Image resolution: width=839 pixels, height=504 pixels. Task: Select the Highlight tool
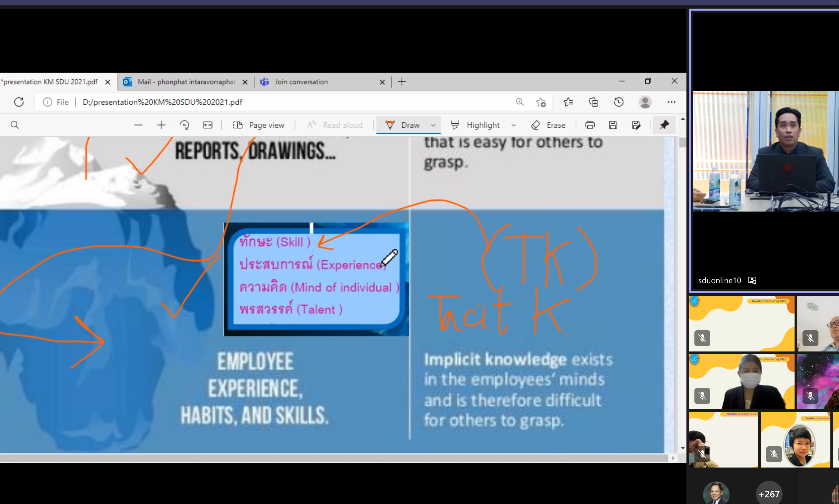point(475,125)
